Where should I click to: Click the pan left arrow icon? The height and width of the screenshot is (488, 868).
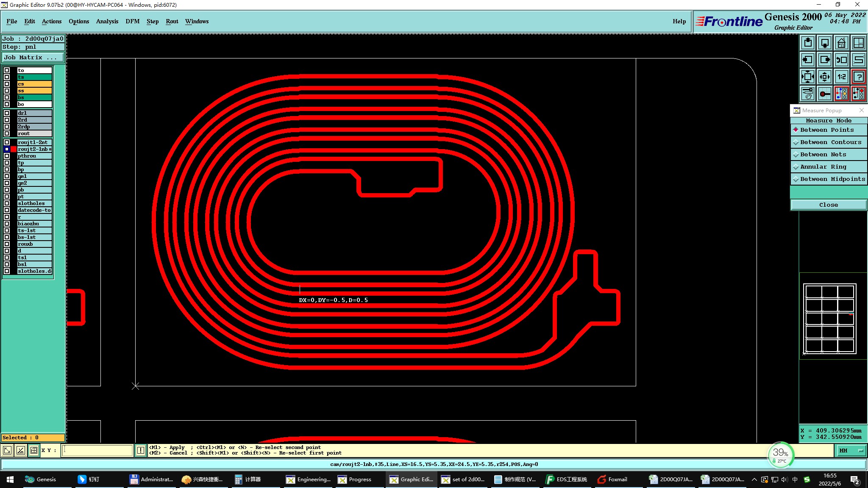(808, 60)
